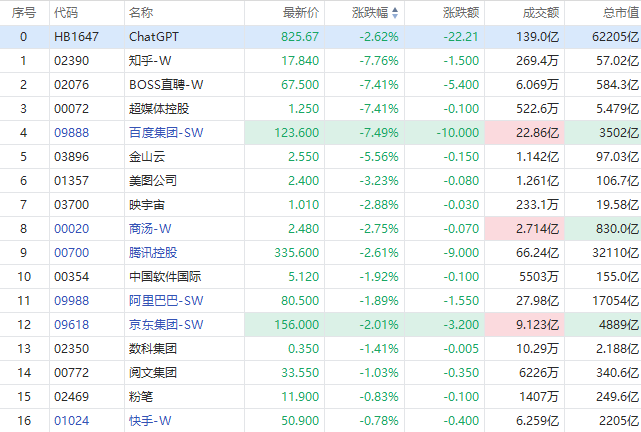Image resolution: width=641 pixels, height=432 pixels.
Task: Click stock code link 01024
Action: point(70,420)
